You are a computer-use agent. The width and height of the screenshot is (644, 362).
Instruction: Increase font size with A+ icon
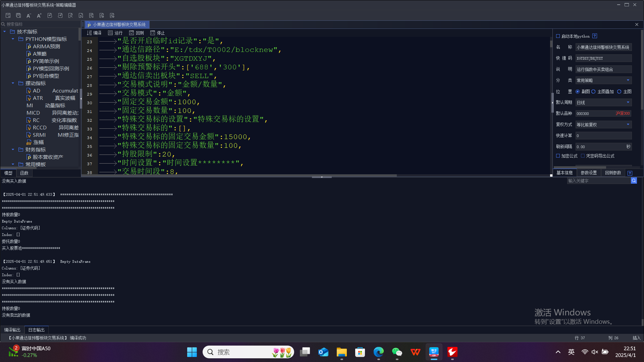coord(39,15)
